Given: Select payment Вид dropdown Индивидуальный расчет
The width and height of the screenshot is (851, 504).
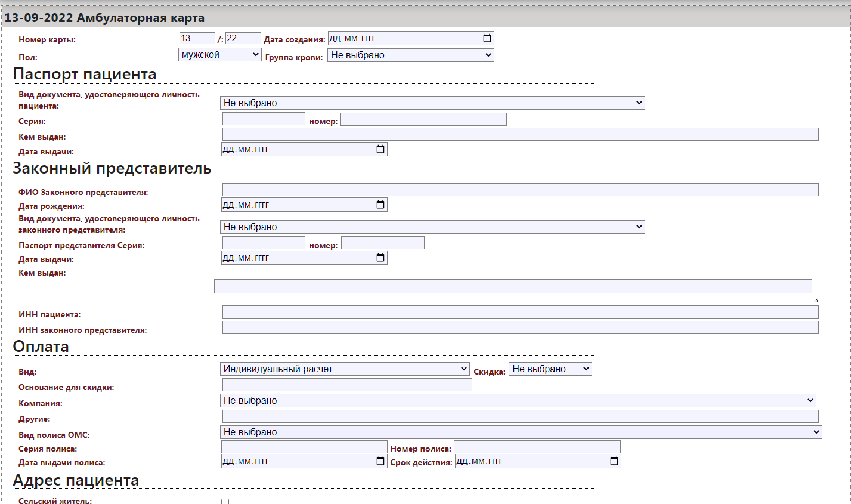Looking at the screenshot, I should 345,369.
